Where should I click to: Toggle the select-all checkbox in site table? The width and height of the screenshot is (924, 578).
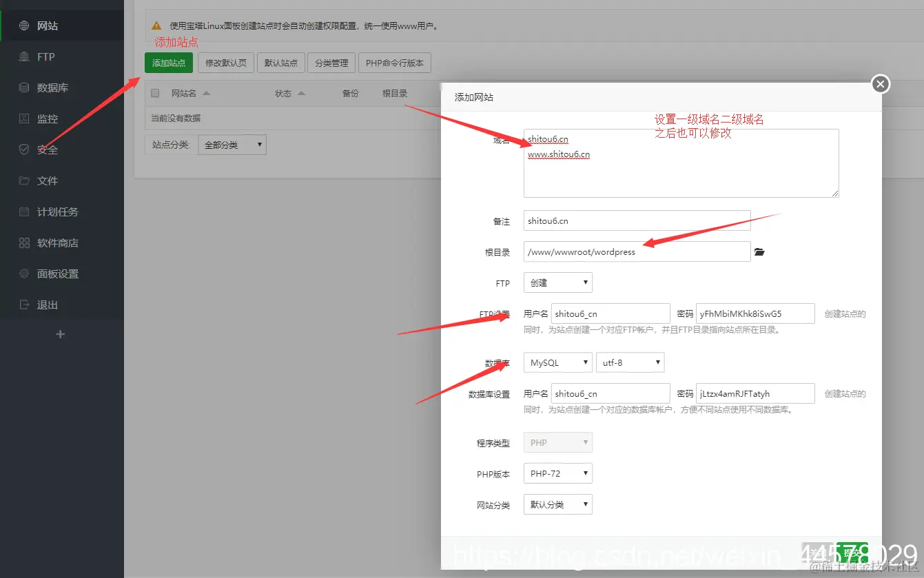[x=155, y=93]
